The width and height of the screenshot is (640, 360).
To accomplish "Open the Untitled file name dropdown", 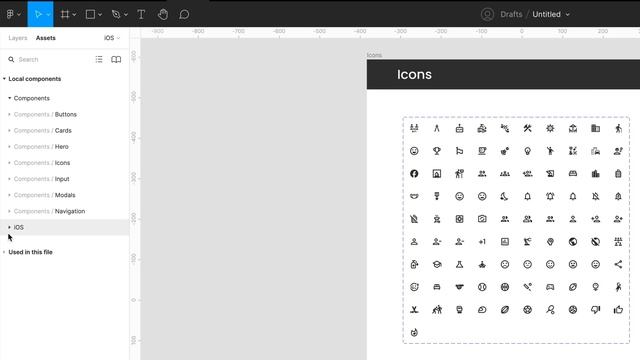I will [x=567, y=15].
